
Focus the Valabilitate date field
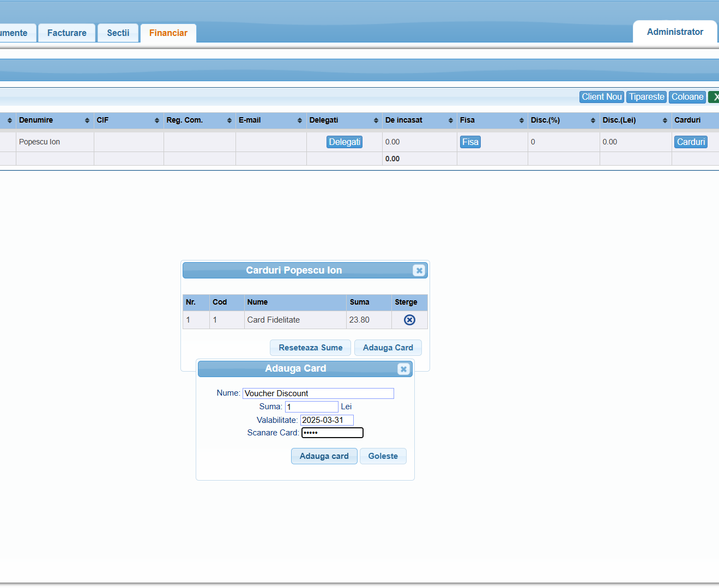point(327,420)
